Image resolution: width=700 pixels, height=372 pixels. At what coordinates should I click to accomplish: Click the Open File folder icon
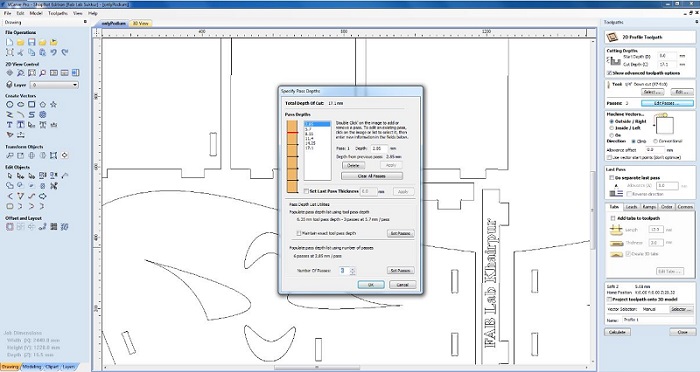coord(21,42)
